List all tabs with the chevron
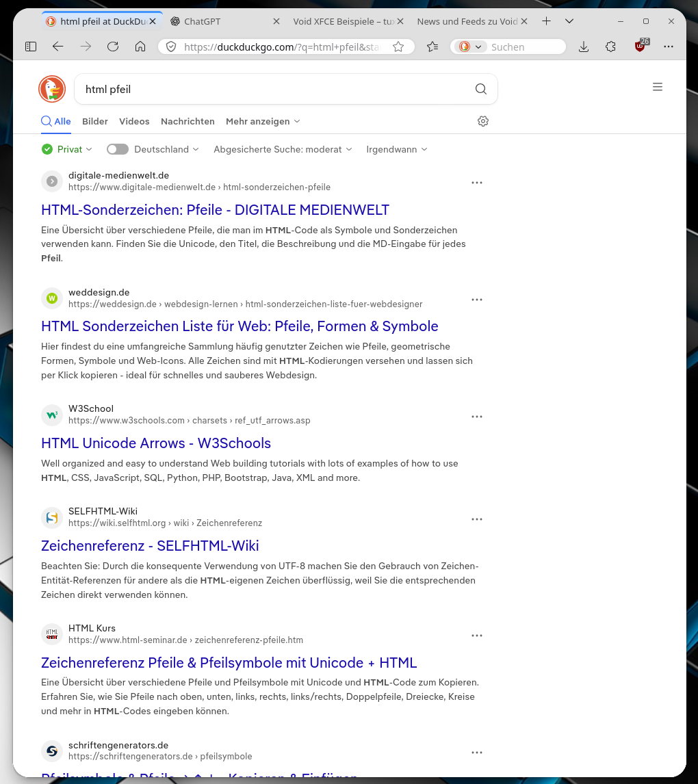This screenshot has height=784, width=698. pos(569,21)
